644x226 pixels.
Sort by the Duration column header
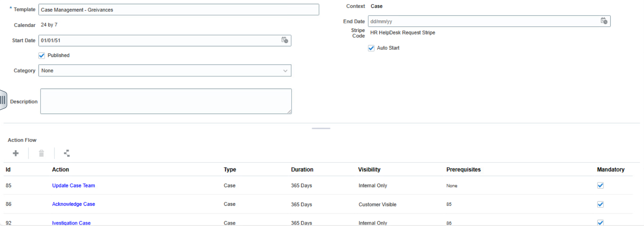tap(302, 169)
